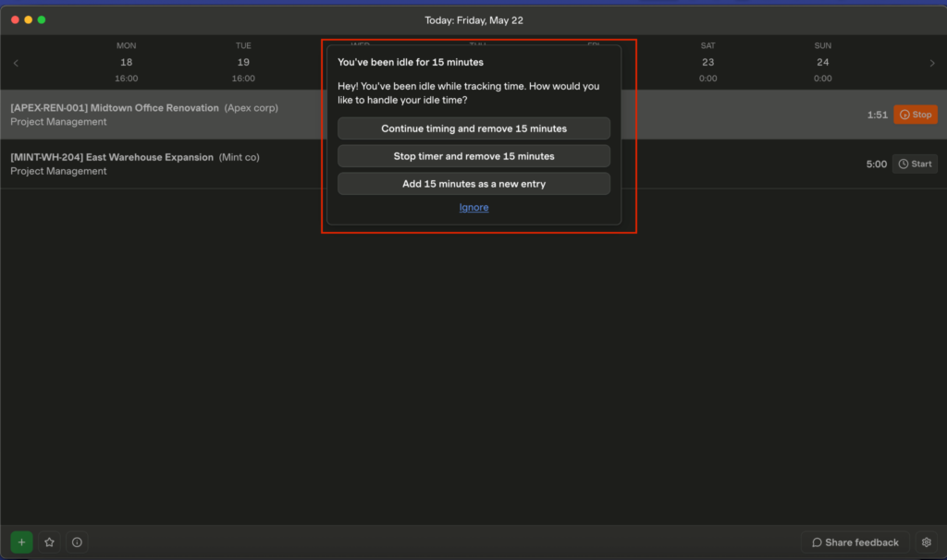Select the Midtown Office Renovation entry text
The image size is (947, 560).
144,115
